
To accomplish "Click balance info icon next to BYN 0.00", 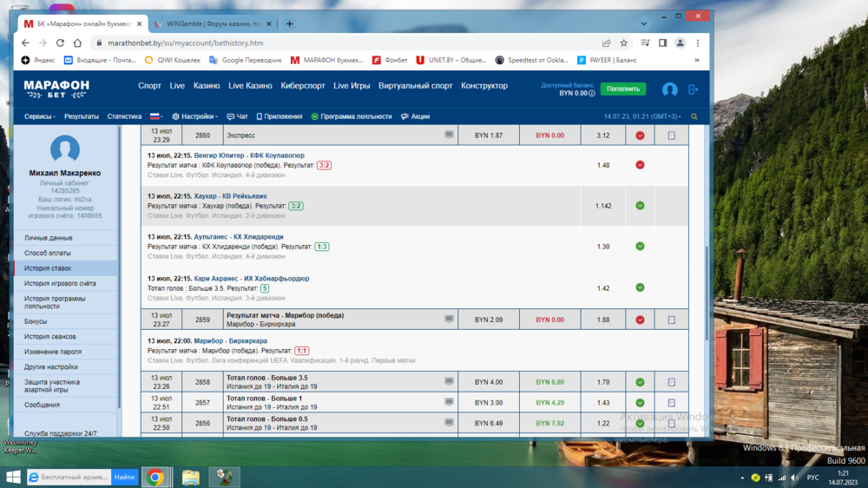I will pos(592,93).
